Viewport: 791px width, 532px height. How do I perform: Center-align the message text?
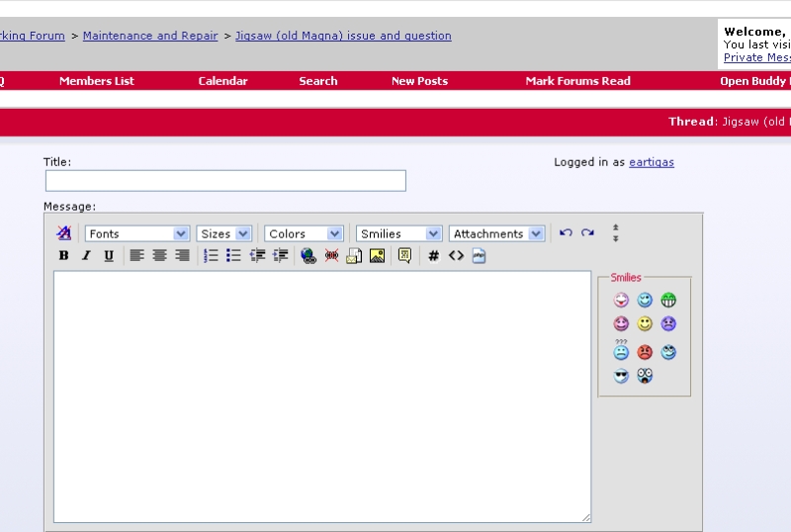[x=159, y=255]
